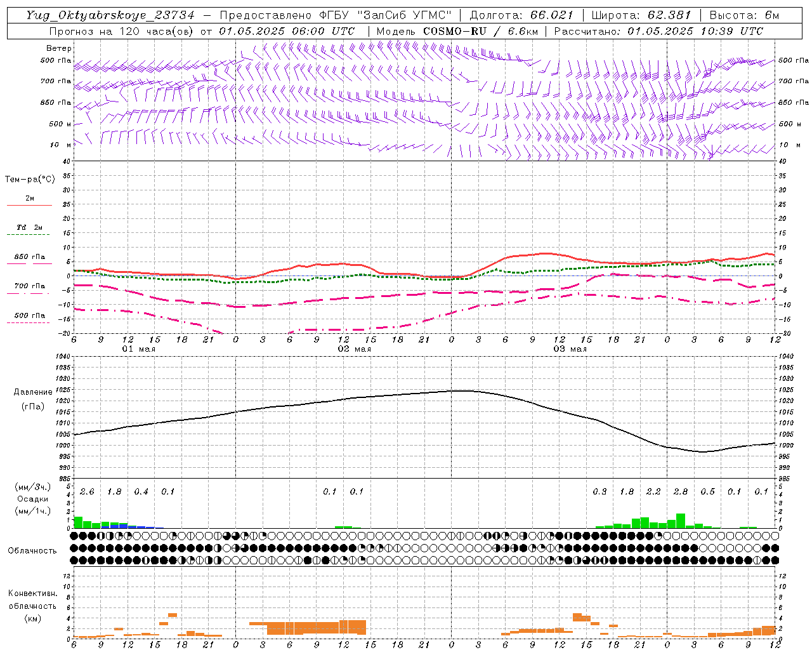The image size is (812, 650).
Task: Click the Осадки section label
Action: click(33, 499)
